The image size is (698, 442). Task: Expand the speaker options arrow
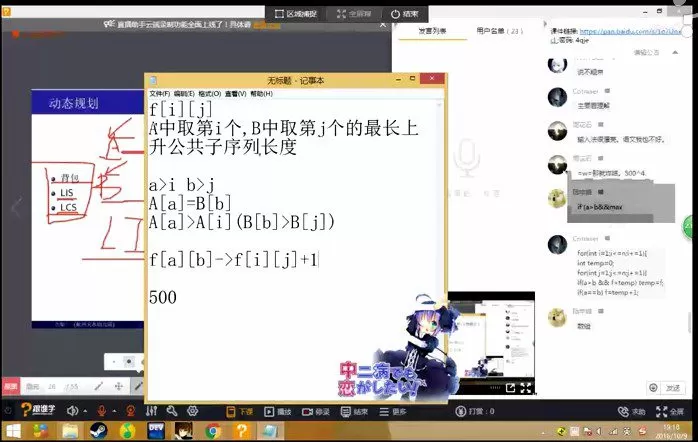(x=85, y=411)
